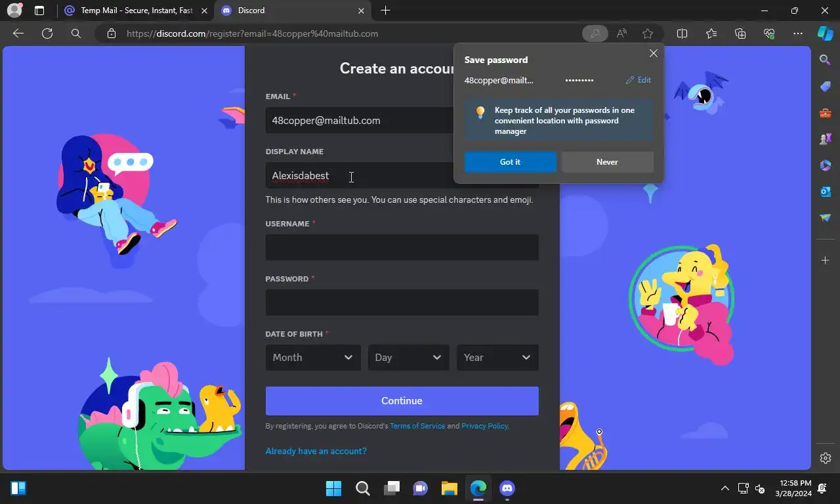This screenshot has height=504, width=840.
Task: Open Collections icon in toolbar
Action: pyautogui.click(x=740, y=33)
